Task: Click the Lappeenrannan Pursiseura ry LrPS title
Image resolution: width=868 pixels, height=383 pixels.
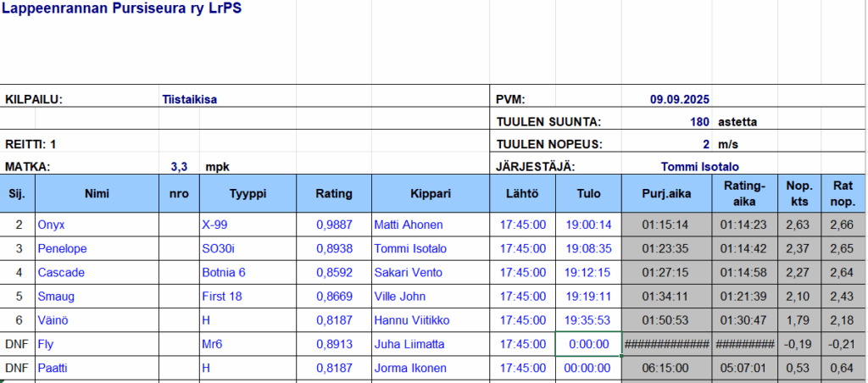Action: (x=121, y=15)
